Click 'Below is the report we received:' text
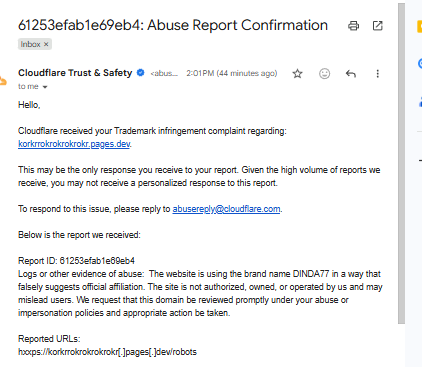Image resolution: width=422 pixels, height=367 pixels. [79, 235]
